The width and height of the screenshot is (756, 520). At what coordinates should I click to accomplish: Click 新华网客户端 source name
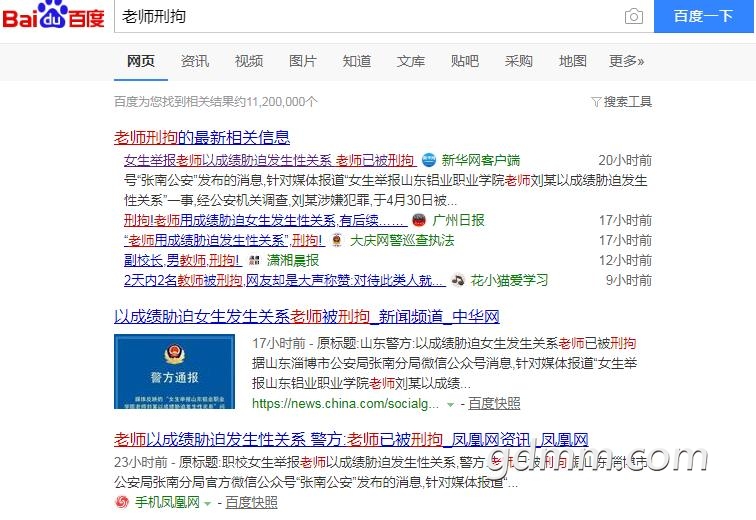[x=481, y=160]
